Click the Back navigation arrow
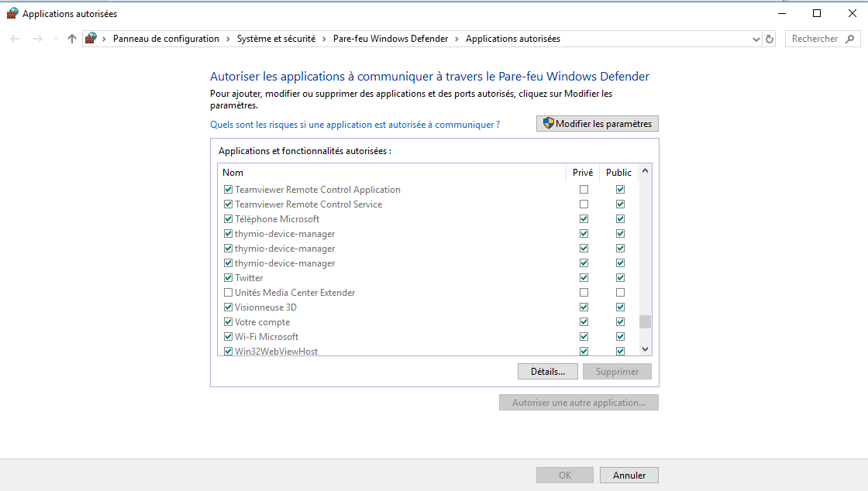This screenshot has width=868, height=491. [15, 39]
